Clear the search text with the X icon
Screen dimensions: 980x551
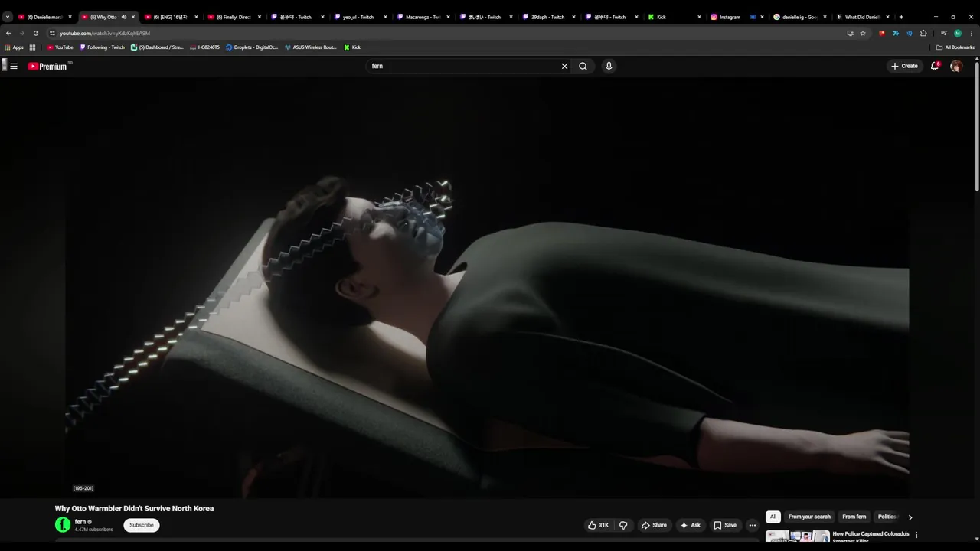point(565,67)
